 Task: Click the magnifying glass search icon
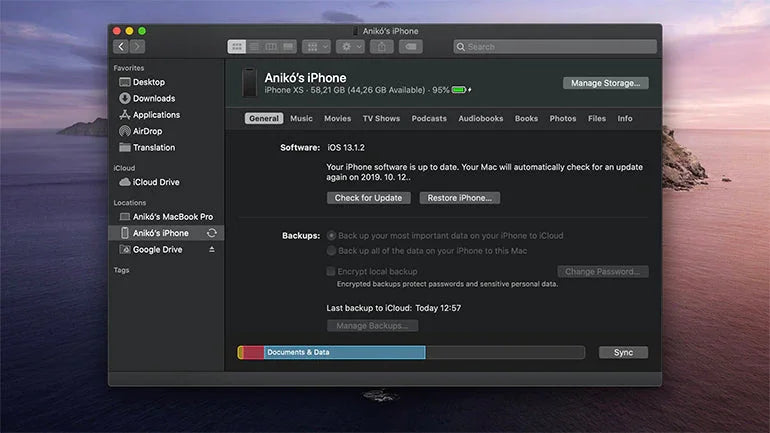(461, 47)
